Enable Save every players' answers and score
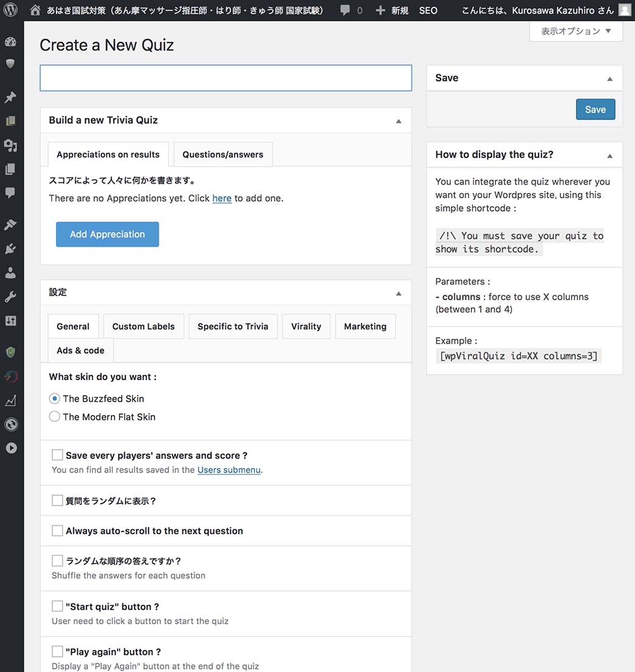 (57, 455)
